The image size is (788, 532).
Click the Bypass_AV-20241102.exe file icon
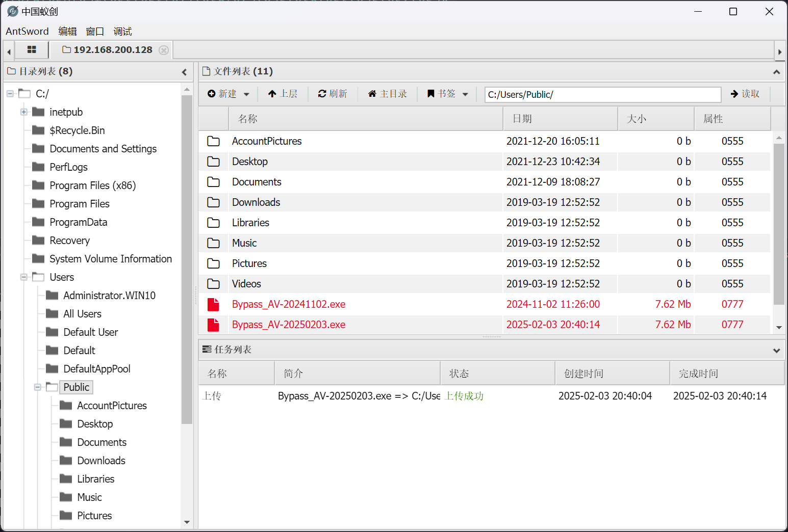(x=213, y=304)
